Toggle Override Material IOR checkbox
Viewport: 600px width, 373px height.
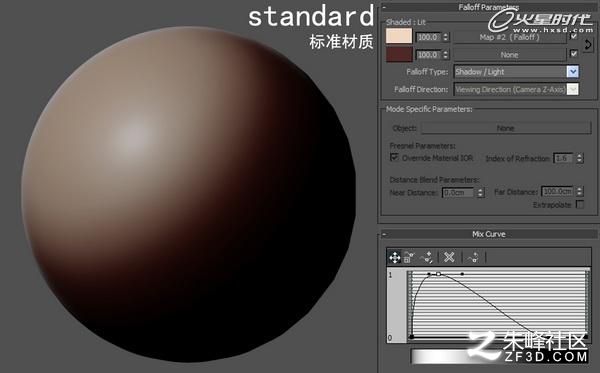coord(394,157)
